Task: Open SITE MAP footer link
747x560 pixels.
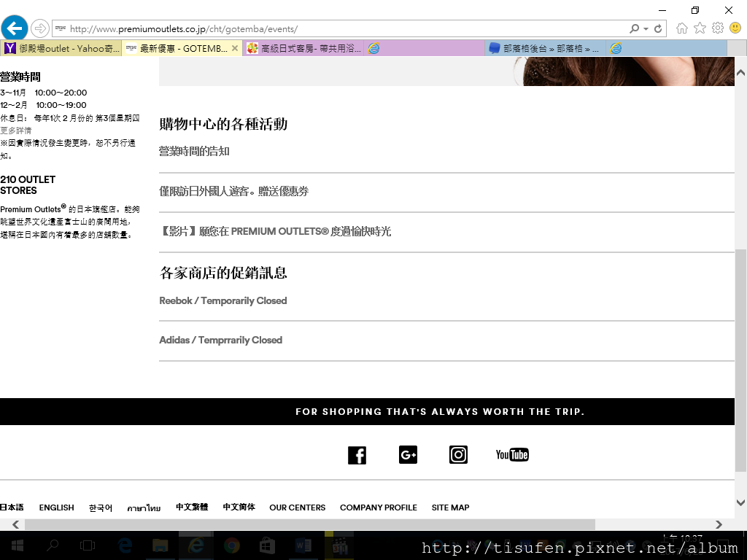Action: (450, 507)
